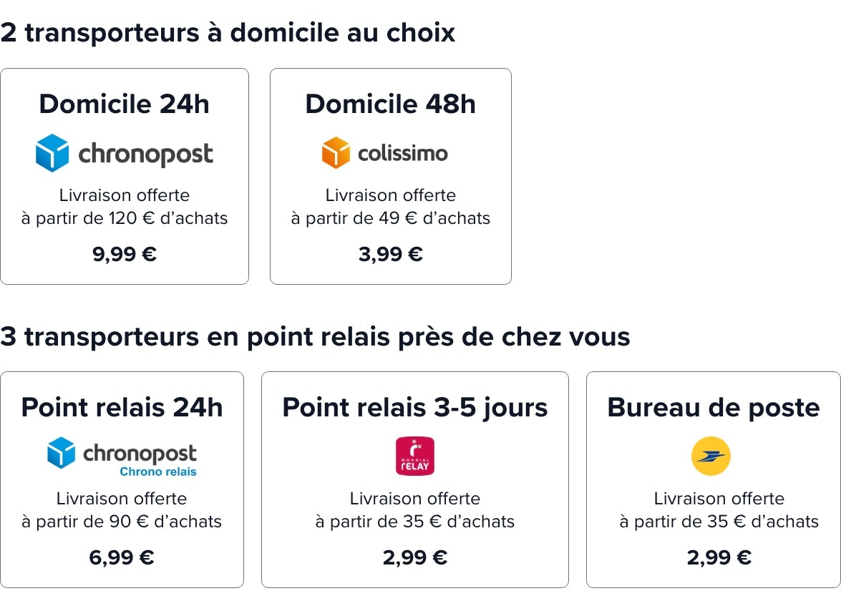Click the chronopost wordmark in Domicile 24h card
The image size is (841, 616).
146,155
